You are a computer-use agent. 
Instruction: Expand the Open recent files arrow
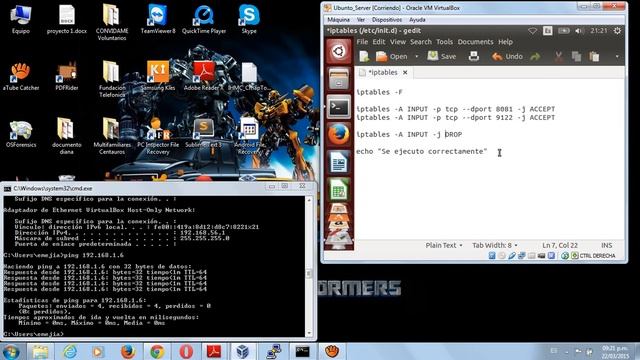(416, 56)
